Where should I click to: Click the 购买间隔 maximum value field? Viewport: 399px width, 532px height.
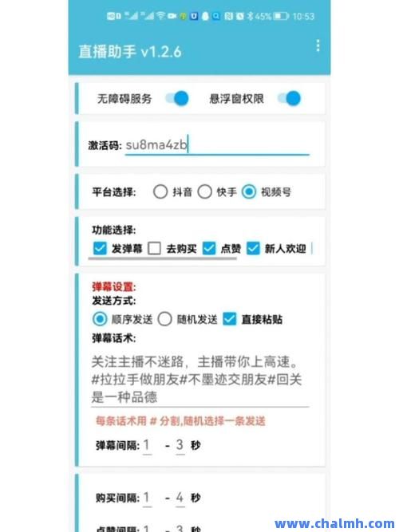tap(180, 498)
